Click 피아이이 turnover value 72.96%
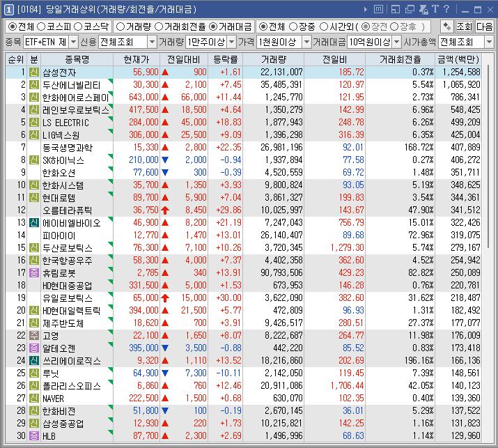The height and width of the screenshot is (448, 498). [421, 235]
